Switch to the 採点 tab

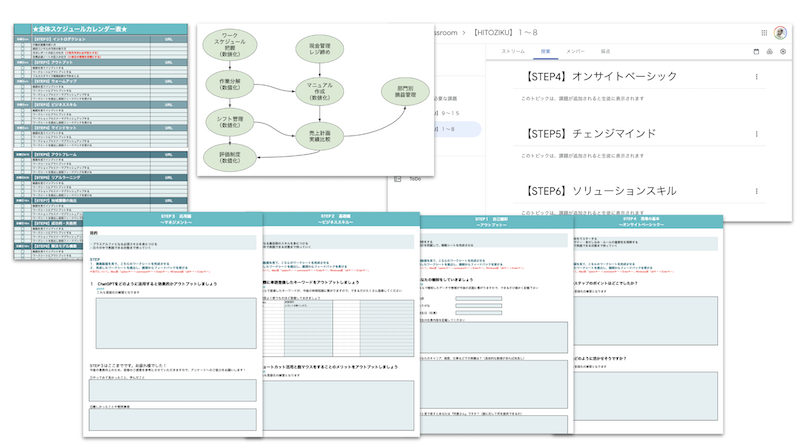point(605,52)
